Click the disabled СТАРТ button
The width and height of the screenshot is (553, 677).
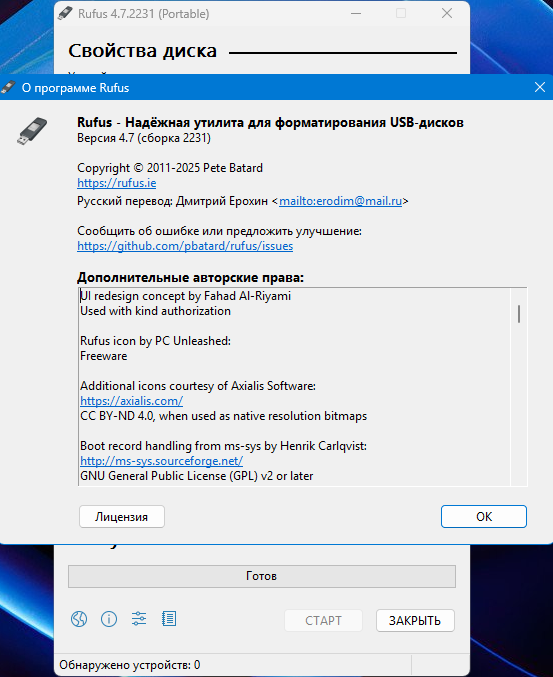[x=323, y=621]
